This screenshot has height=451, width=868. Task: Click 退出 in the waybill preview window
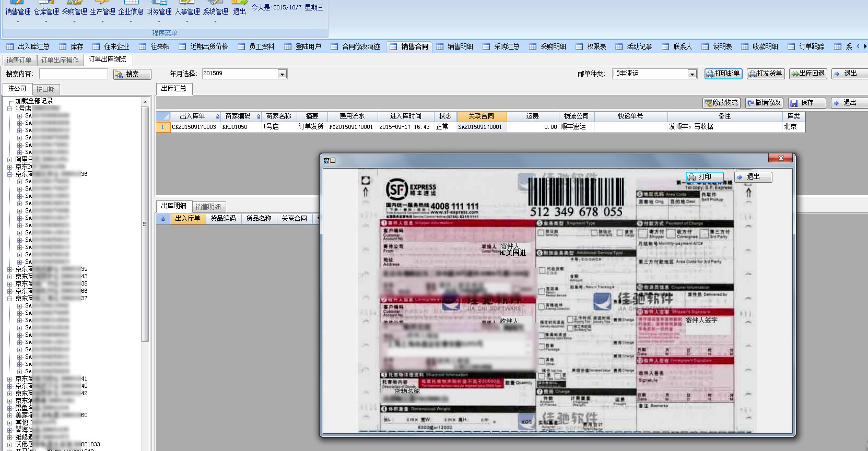[x=753, y=177]
